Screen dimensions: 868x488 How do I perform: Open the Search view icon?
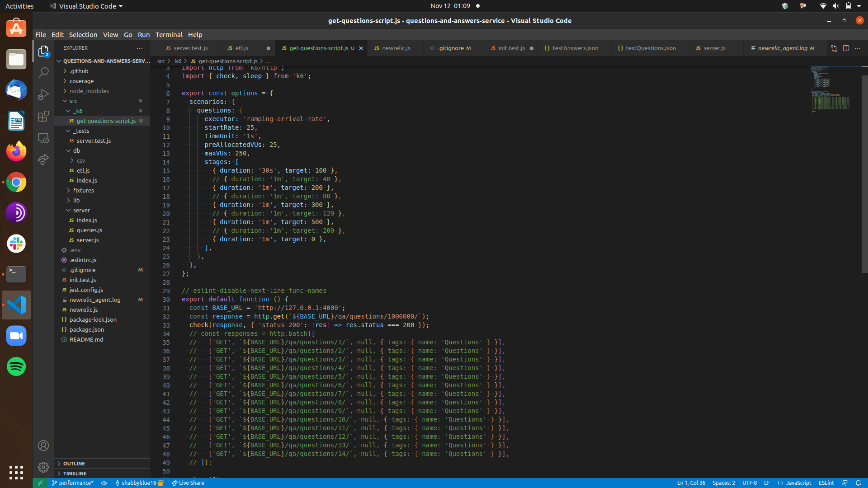point(43,72)
